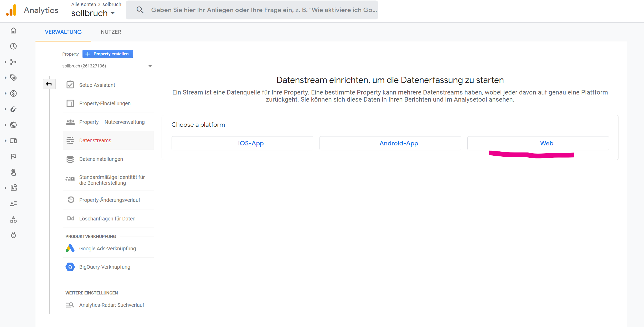Open the Lifecycle merge-arrow icon in sidebar
The width and height of the screenshot is (644, 327).
pyautogui.click(x=13, y=62)
